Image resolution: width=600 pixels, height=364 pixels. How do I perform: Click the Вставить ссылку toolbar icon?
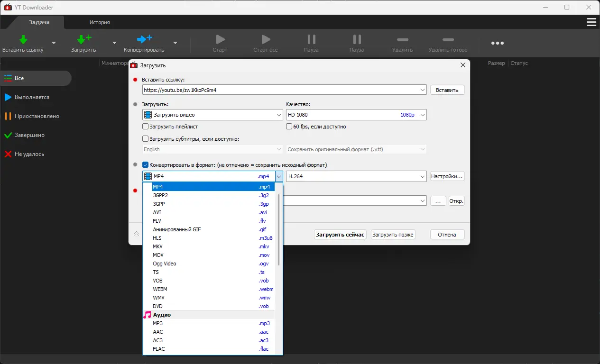[x=23, y=39]
